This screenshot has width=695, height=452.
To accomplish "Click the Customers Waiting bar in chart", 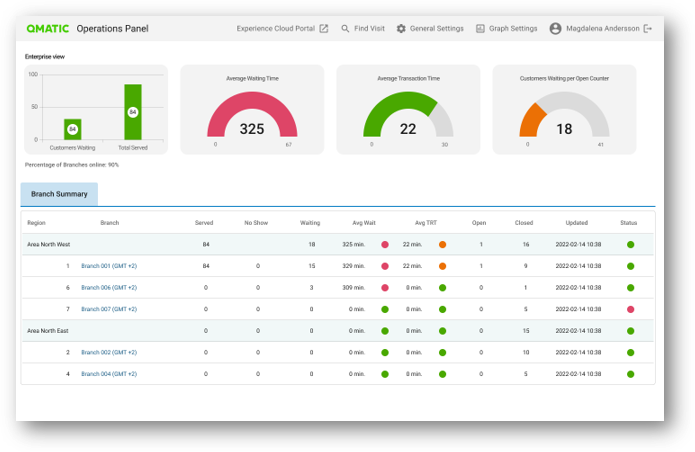I will (x=73, y=129).
